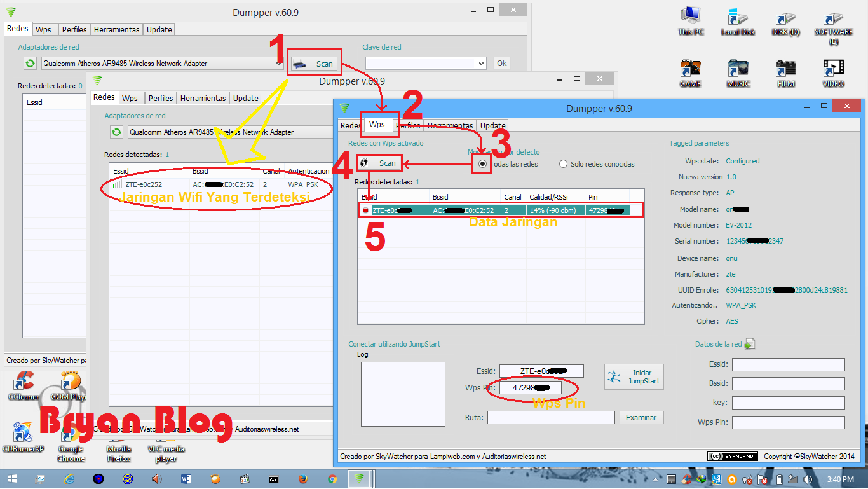Click Scan button on Wps tab
This screenshot has height=489, width=868.
pyautogui.click(x=379, y=163)
